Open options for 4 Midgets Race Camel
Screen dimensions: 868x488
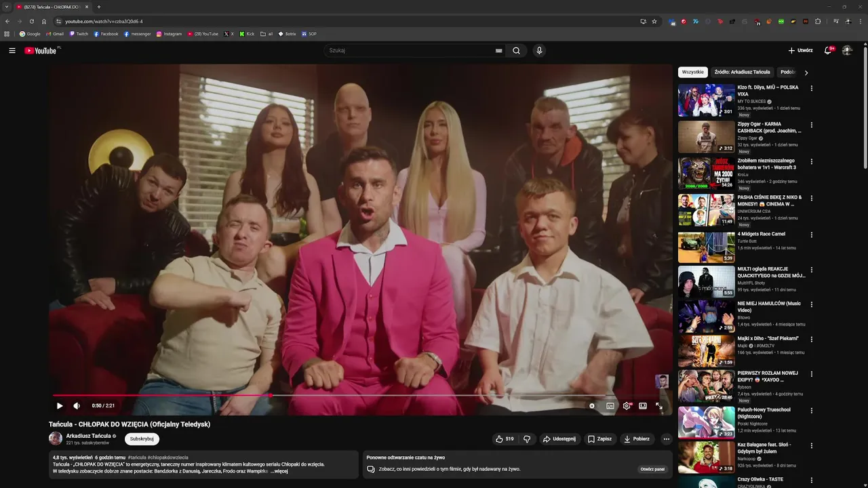[811, 235]
